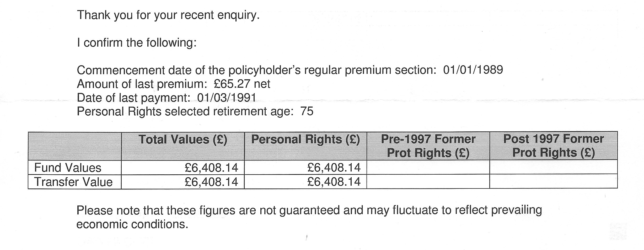Select the Fund Values total amount cell

[211, 168]
